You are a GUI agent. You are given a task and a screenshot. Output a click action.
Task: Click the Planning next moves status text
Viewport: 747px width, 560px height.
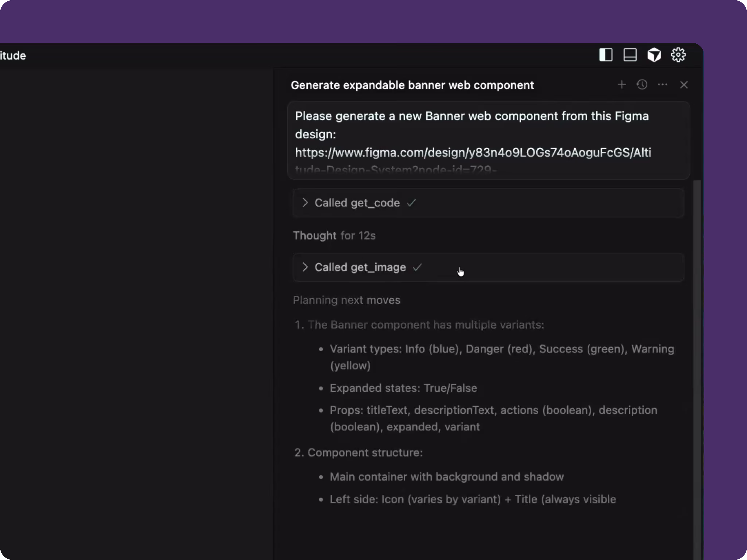347,300
